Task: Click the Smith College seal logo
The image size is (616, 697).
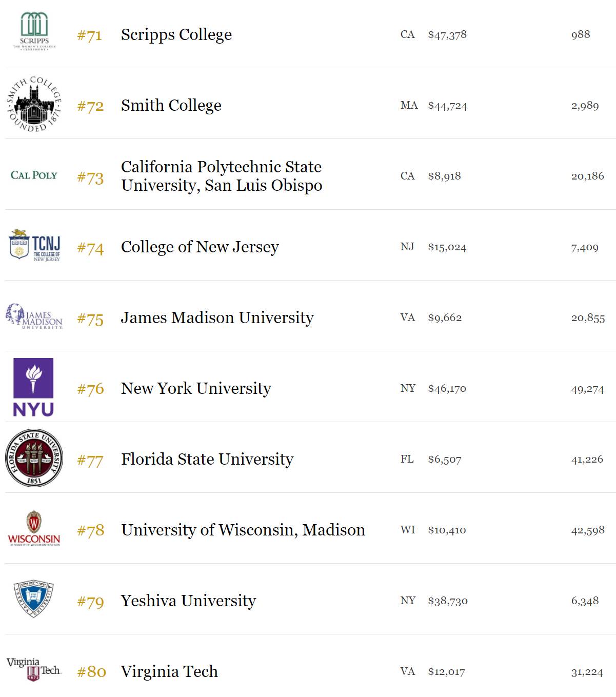Action: pos(34,105)
